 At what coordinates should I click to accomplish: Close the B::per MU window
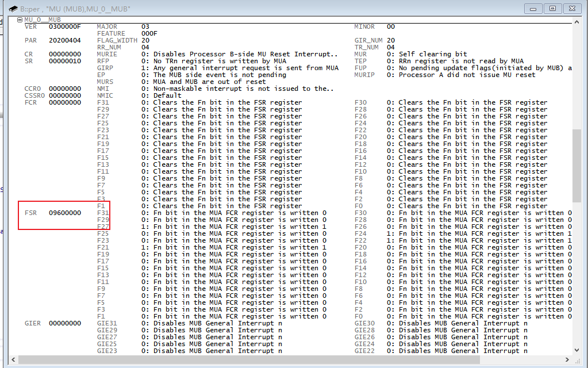(572, 9)
